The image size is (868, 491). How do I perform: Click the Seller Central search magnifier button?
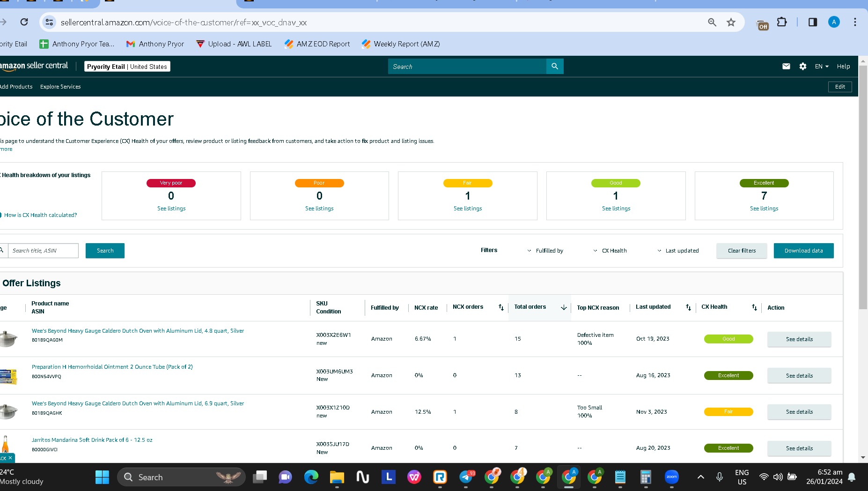555,67
